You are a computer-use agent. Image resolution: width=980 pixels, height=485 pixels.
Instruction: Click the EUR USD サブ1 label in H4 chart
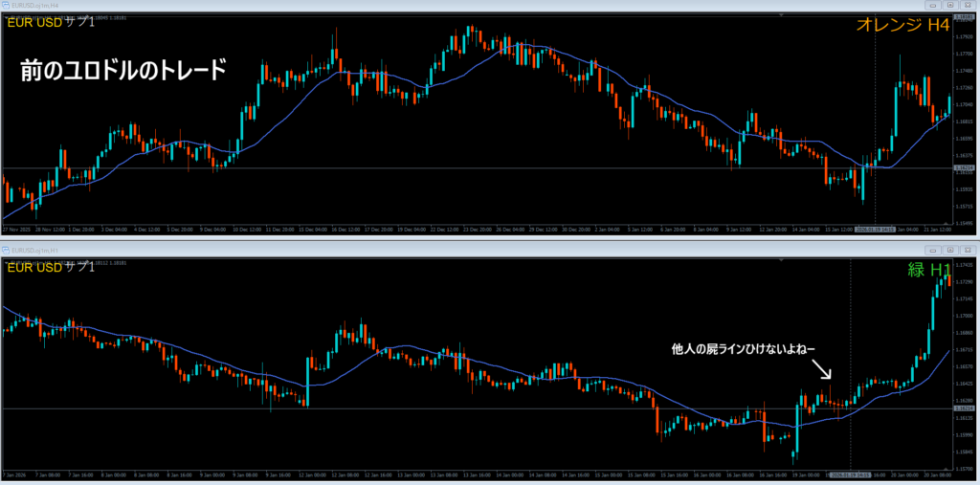51,23
